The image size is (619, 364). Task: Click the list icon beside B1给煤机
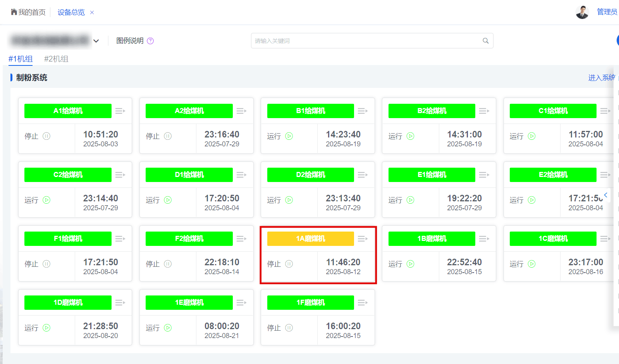click(x=363, y=111)
